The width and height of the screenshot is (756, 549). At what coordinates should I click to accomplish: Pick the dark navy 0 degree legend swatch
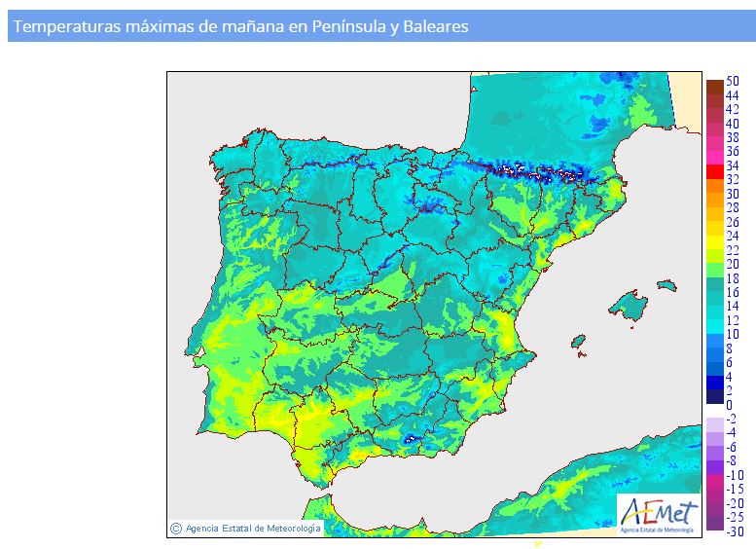714,397
